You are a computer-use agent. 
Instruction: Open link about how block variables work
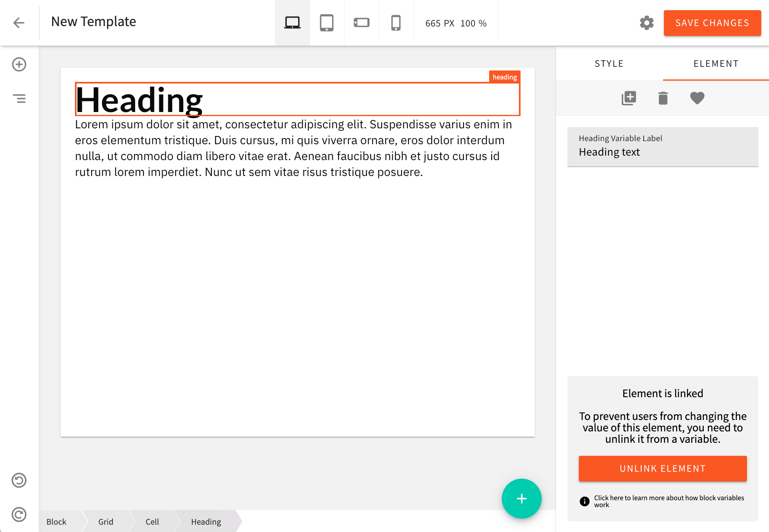pos(668,501)
